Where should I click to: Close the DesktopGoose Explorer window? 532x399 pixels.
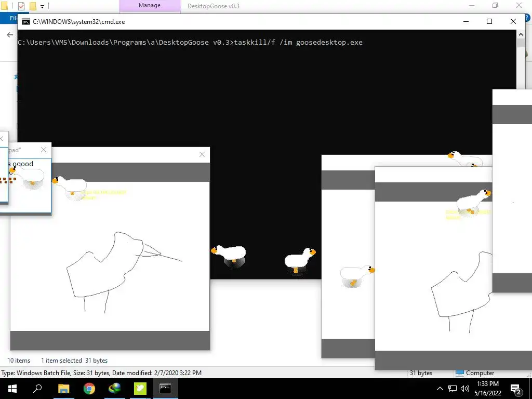click(x=519, y=5)
